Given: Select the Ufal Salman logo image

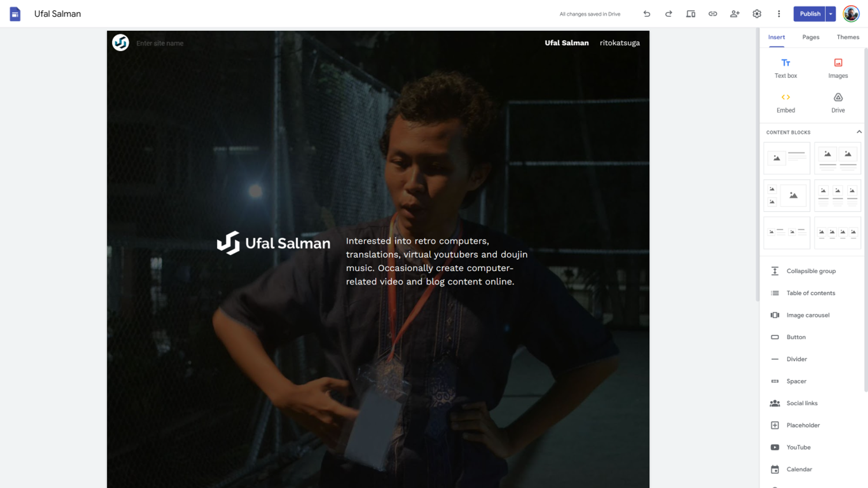Looking at the screenshot, I should [x=273, y=243].
